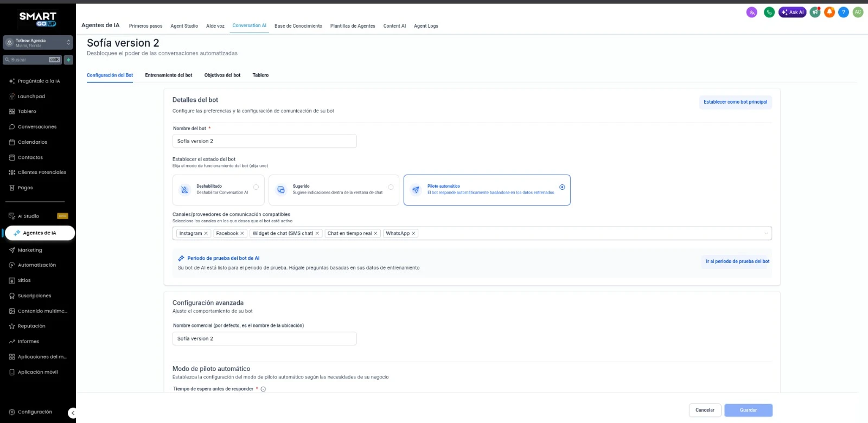
Task: Open the megaphone announcements icon
Action: 815,12
